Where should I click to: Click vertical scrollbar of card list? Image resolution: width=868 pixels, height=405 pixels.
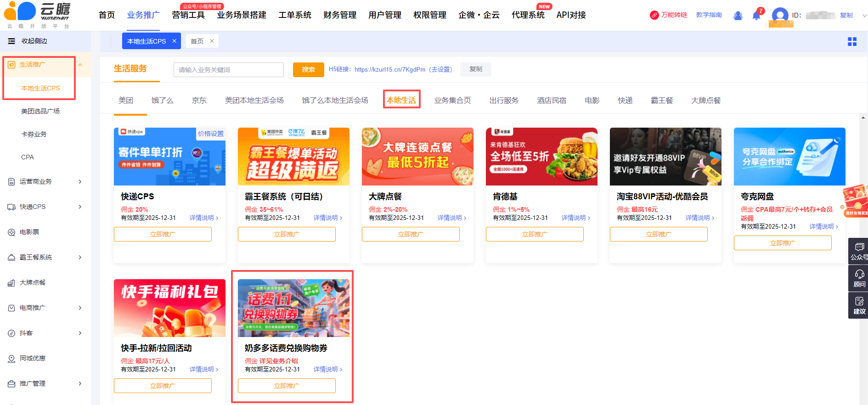[863, 259]
